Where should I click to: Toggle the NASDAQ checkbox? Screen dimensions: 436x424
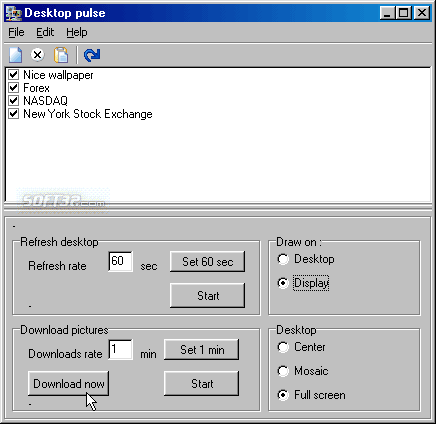pos(13,101)
